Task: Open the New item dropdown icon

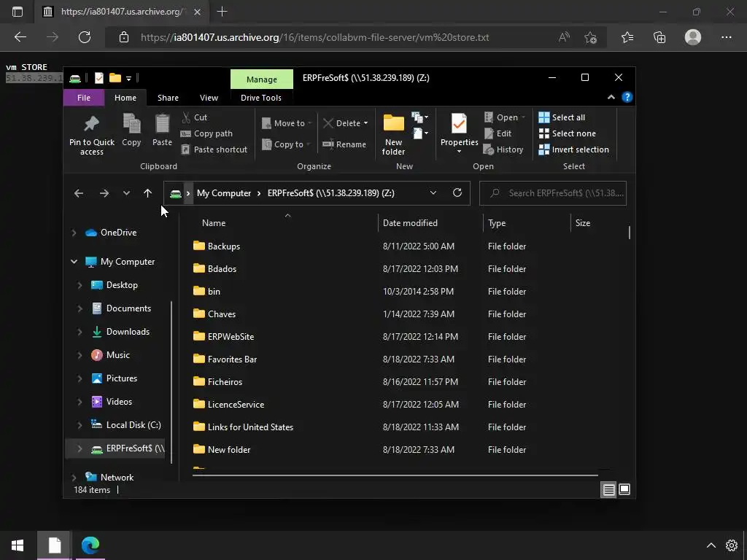Action: pos(419,117)
